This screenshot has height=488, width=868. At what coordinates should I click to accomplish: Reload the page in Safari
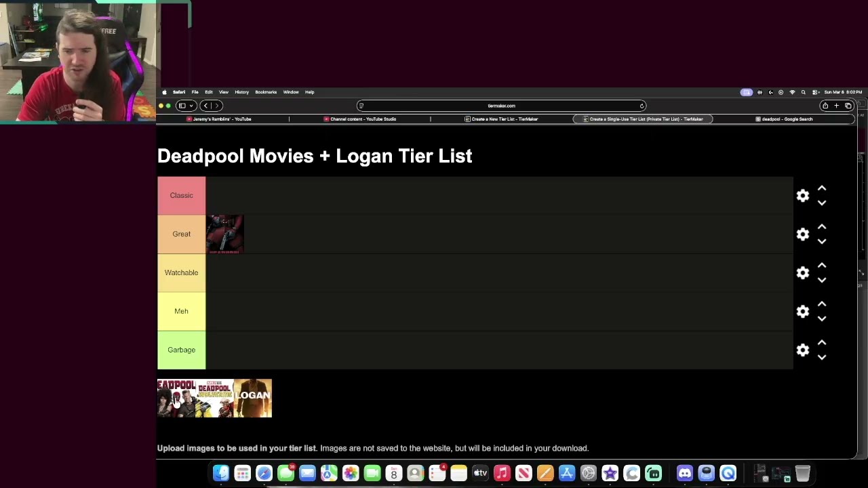coord(642,106)
